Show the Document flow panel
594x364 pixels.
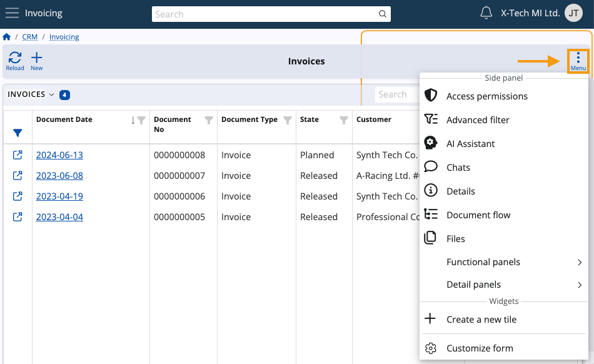[478, 215]
